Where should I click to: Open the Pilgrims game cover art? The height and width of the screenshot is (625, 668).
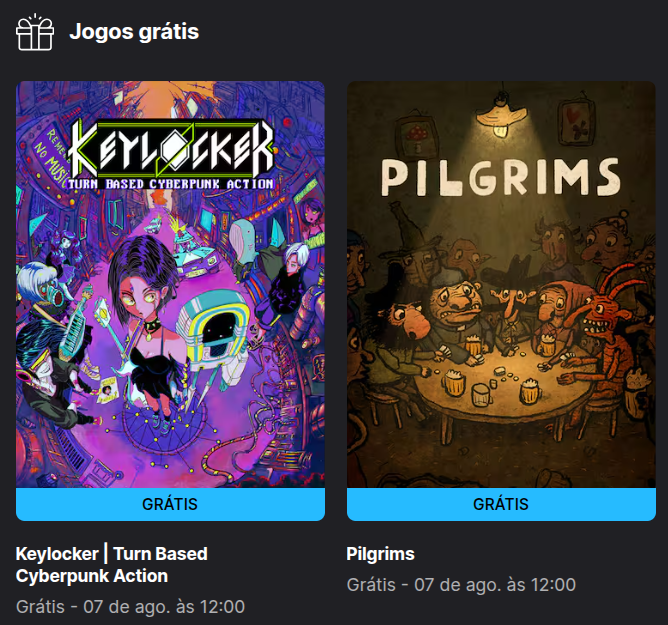(x=501, y=284)
